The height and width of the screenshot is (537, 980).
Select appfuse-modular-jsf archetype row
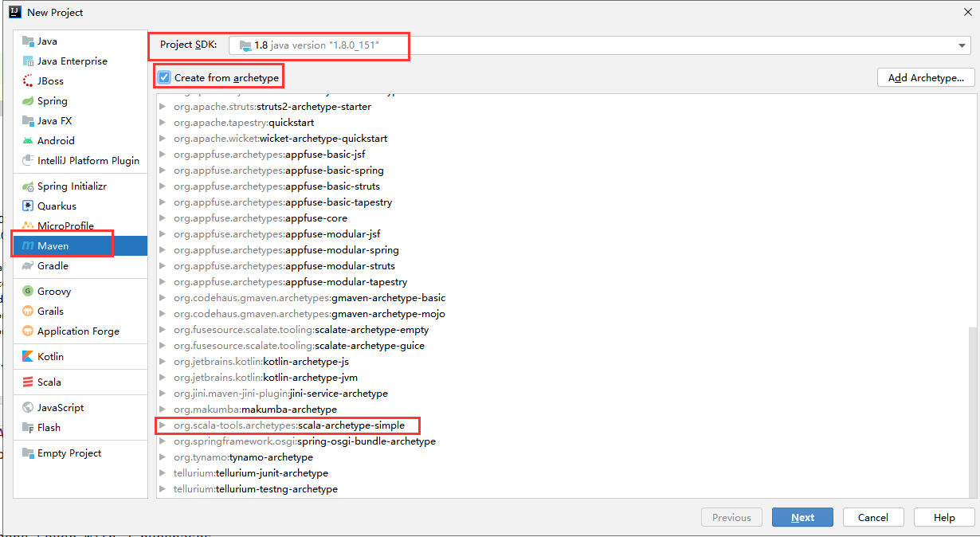point(562,234)
